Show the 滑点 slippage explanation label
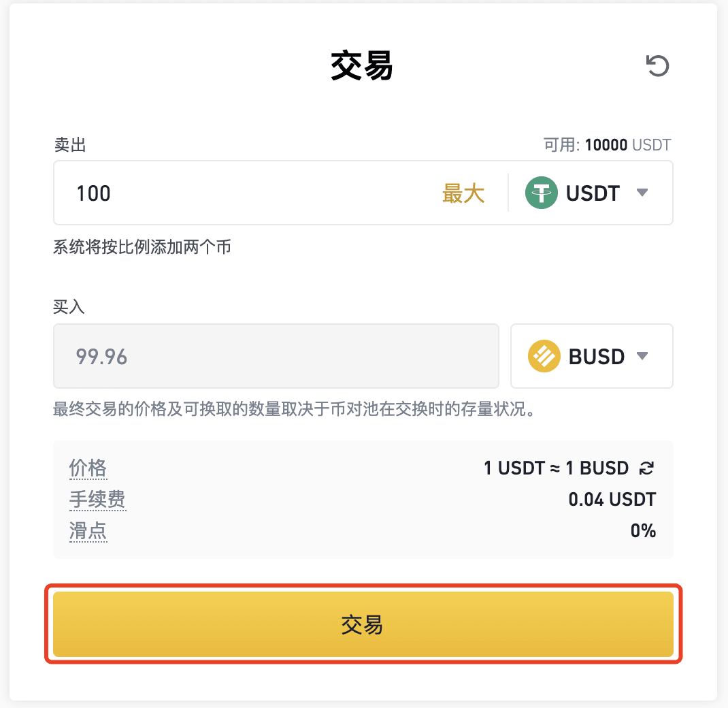This screenshot has width=728, height=708. point(88,530)
